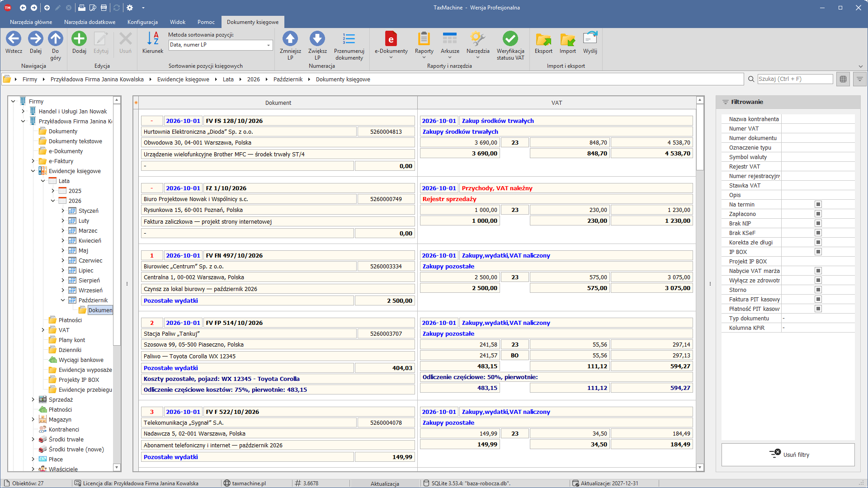Image resolution: width=868 pixels, height=488 pixels.
Task: Click the Eksport folder icon
Action: point(543,39)
